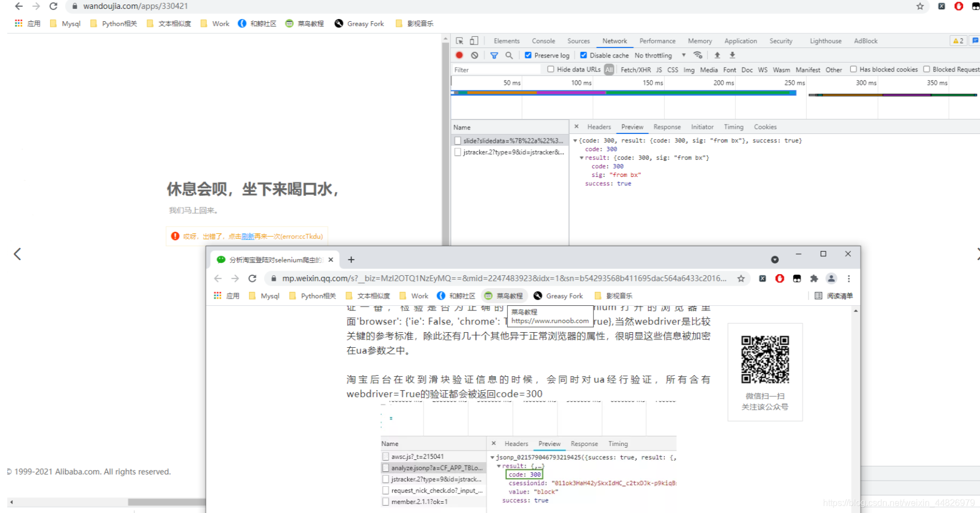The height and width of the screenshot is (513, 980).
Task: Click the horizontal scrollbar of the wandoujia page
Action: pyautogui.click(x=166, y=502)
